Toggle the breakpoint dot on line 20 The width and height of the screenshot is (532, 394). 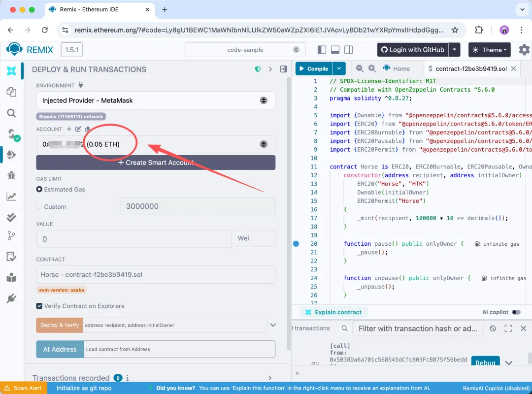296,244
